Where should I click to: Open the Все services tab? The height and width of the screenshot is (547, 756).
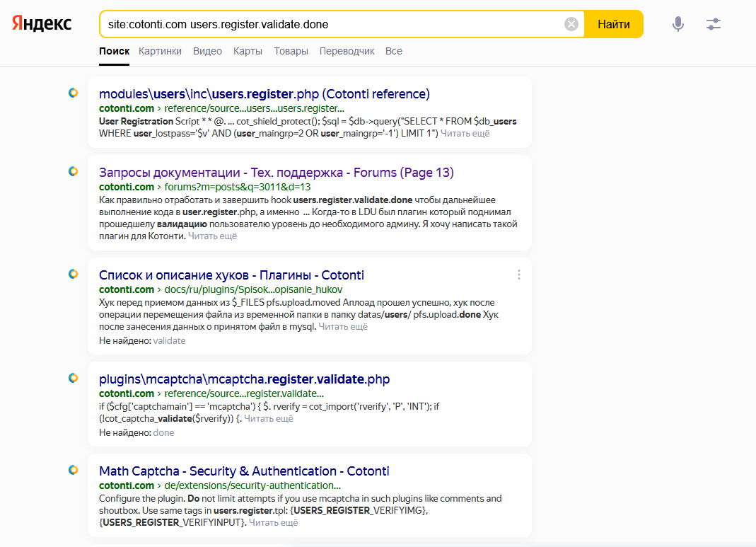click(393, 51)
